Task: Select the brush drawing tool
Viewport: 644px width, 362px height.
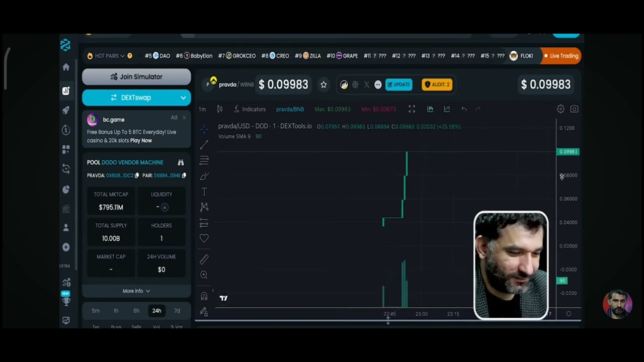Action: (x=204, y=176)
